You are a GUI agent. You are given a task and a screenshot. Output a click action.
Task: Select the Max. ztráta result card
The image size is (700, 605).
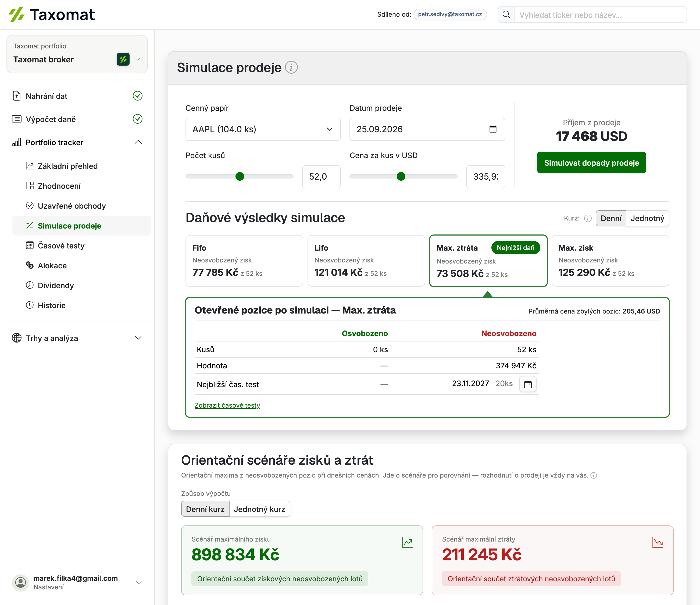tap(488, 261)
